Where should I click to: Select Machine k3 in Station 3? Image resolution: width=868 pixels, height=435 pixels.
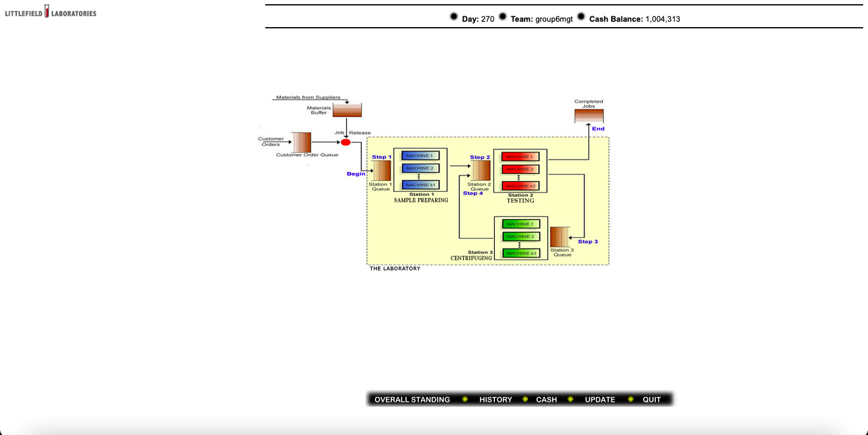tap(520, 253)
